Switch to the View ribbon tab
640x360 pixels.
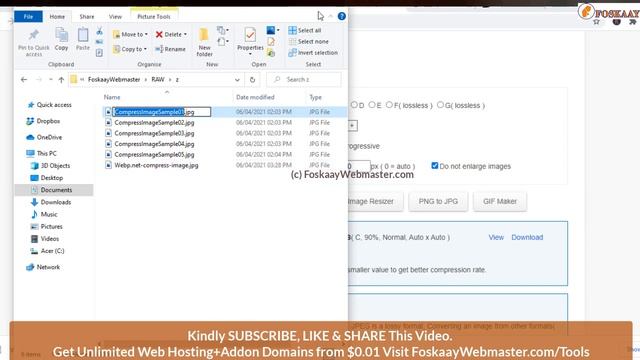(x=115, y=17)
